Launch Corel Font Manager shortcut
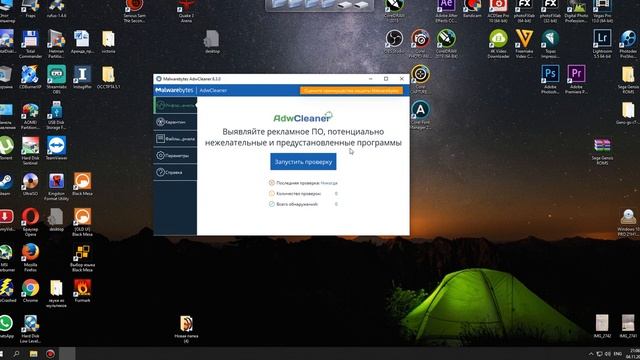The height and width of the screenshot is (360, 640). (x=420, y=116)
